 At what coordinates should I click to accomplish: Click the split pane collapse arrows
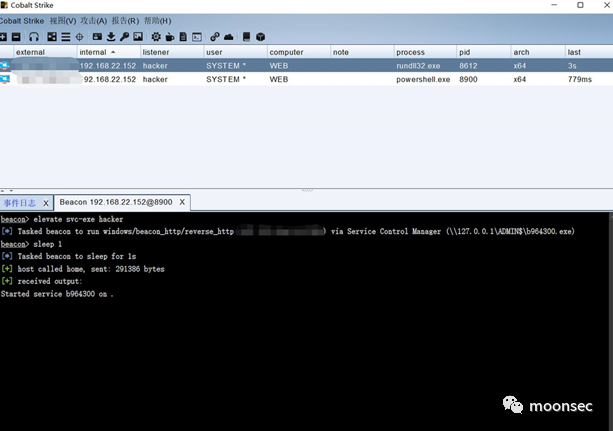pyautogui.click(x=7, y=191)
